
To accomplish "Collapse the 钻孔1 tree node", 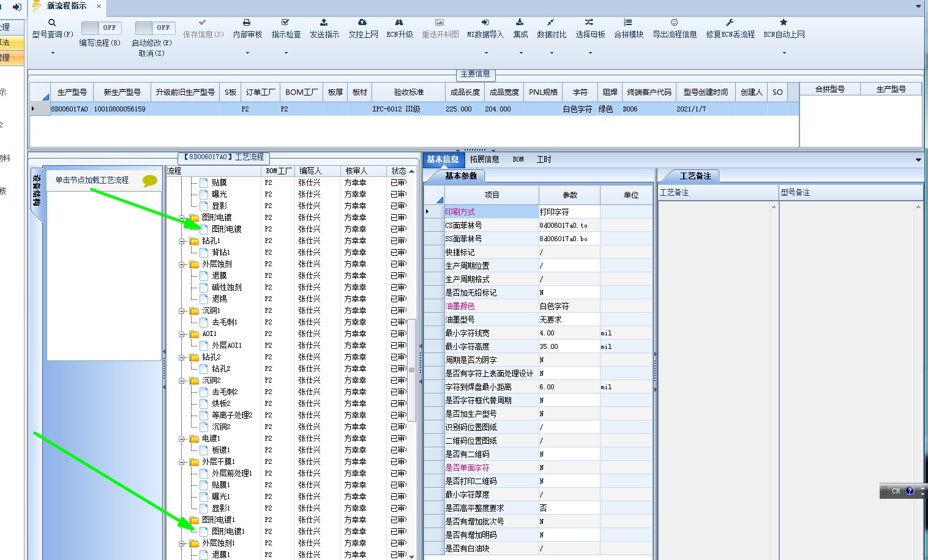I will [x=182, y=241].
